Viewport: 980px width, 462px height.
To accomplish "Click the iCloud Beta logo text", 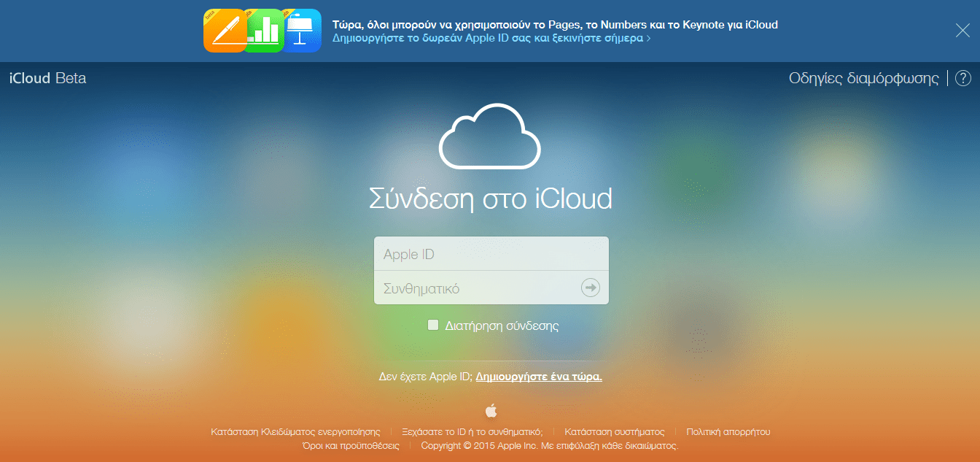I will click(47, 78).
